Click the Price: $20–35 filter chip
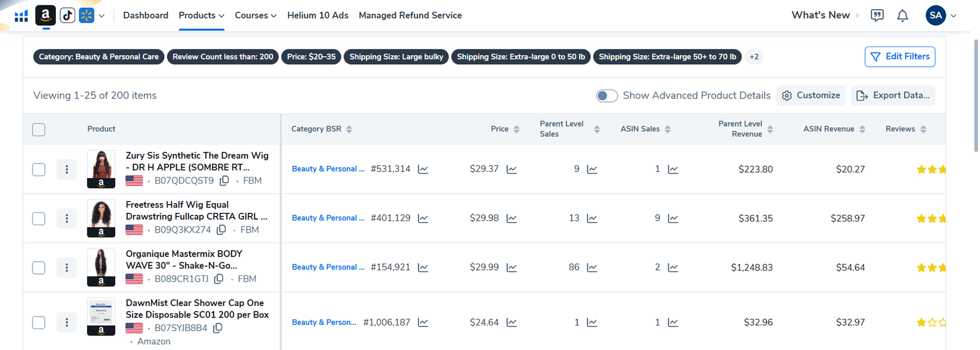This screenshot has height=350, width=980. [x=311, y=57]
